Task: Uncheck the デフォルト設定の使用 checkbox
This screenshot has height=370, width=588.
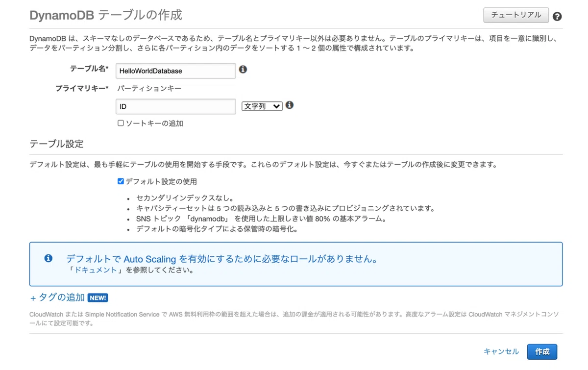Action: pos(121,181)
